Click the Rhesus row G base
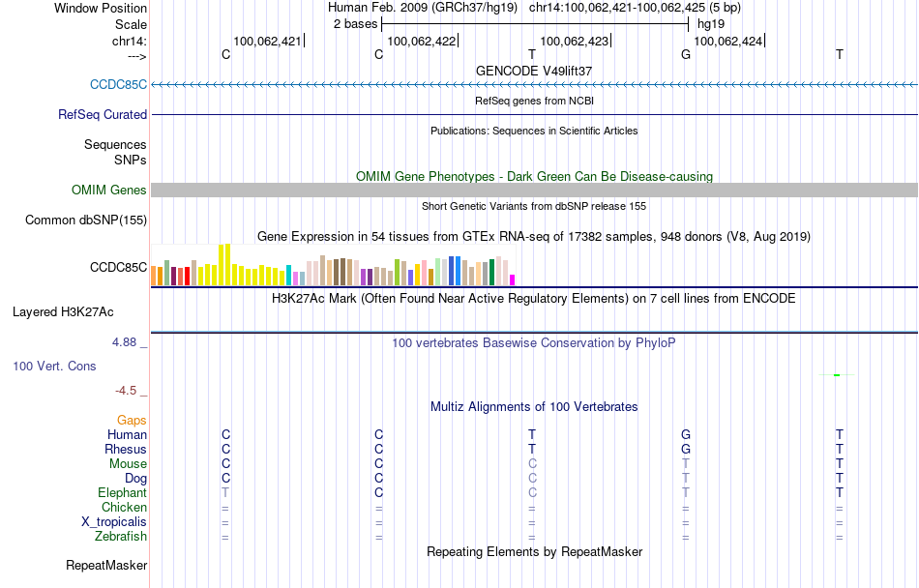Viewport: 919px width, 588px height. (x=686, y=449)
